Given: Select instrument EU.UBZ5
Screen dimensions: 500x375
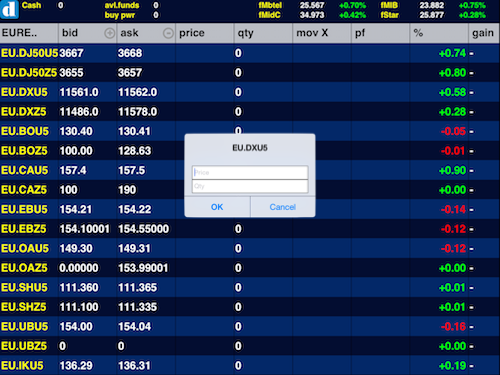Looking at the screenshot, I should [24, 346].
